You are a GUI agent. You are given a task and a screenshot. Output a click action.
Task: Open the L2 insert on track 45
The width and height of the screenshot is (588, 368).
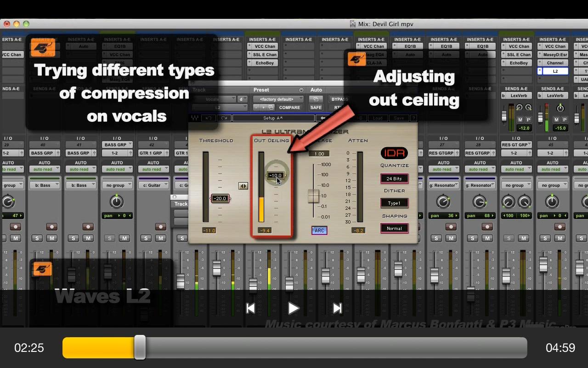(555, 71)
